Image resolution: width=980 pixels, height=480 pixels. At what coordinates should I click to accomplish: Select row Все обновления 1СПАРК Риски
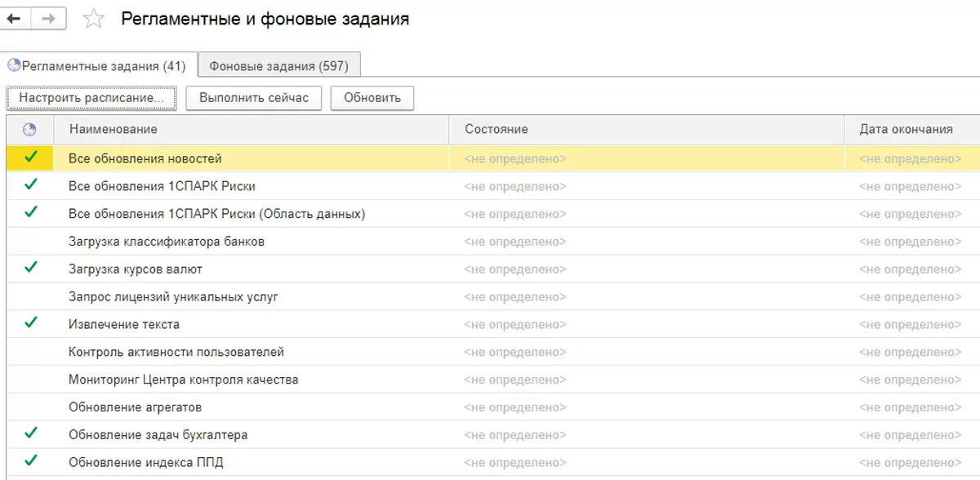(493, 186)
